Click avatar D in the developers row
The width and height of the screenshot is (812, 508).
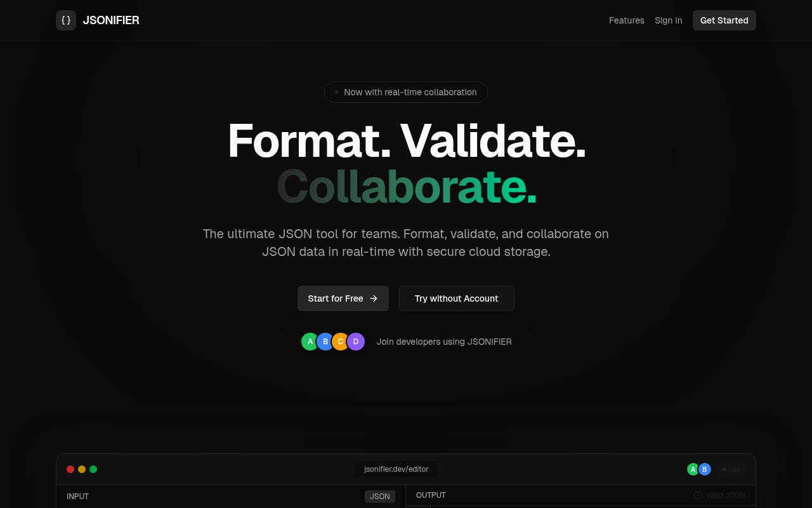[x=356, y=341]
